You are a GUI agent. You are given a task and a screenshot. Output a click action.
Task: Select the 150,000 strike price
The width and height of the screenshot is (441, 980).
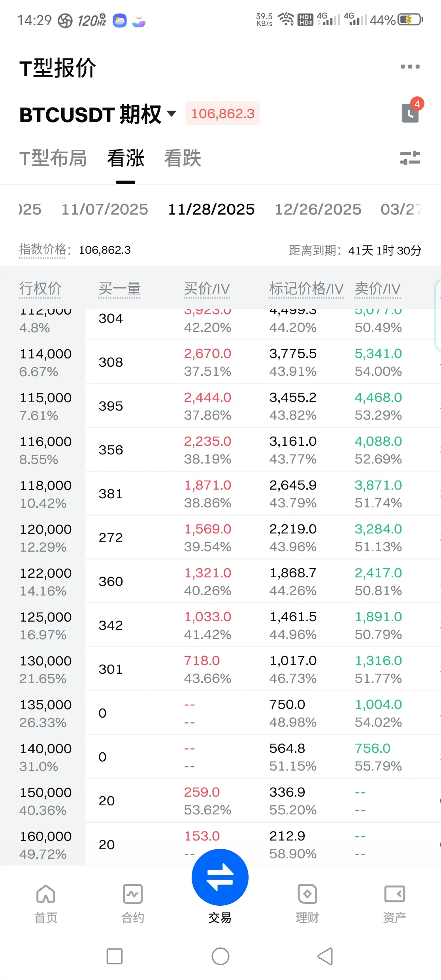pyautogui.click(x=45, y=792)
